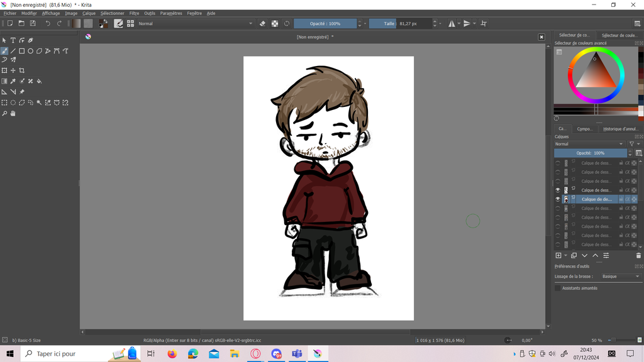The image size is (644, 362).
Task: Enable Assistants aimantés checkbox
Action: [x=558, y=288]
